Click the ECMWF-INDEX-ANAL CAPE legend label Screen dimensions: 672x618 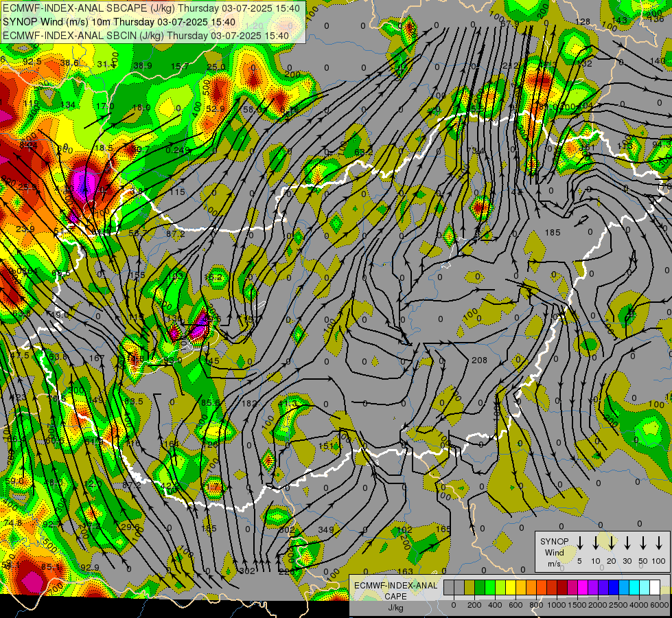click(x=395, y=591)
